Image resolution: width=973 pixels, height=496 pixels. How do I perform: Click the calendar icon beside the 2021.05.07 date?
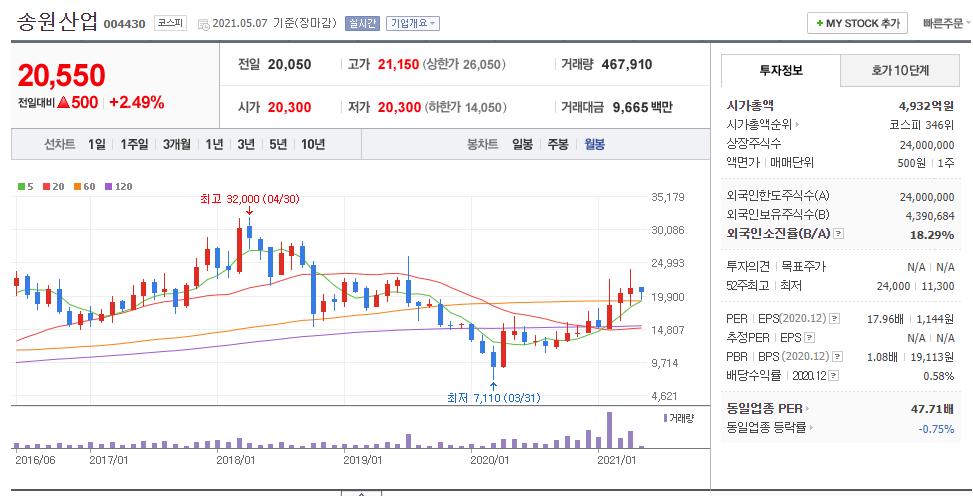(203, 24)
